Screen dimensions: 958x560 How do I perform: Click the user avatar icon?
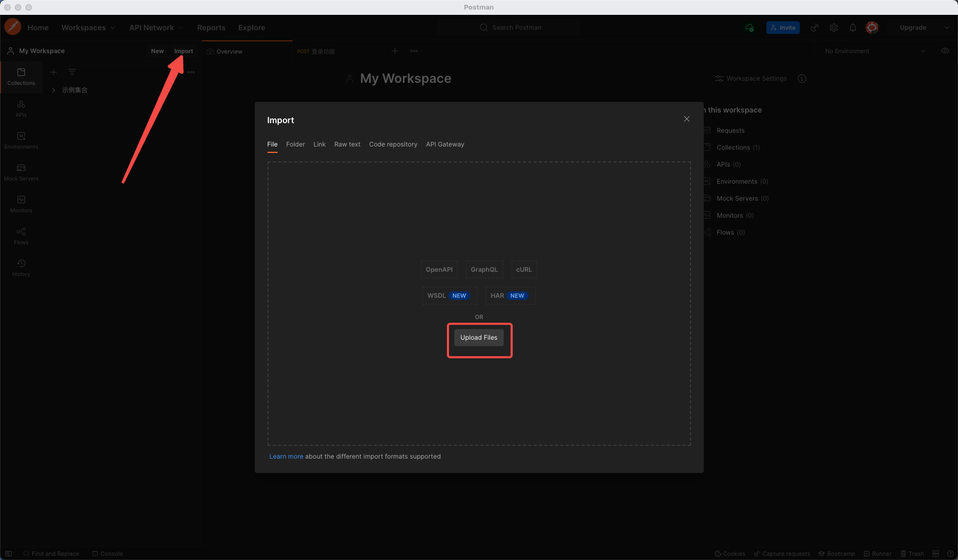872,28
